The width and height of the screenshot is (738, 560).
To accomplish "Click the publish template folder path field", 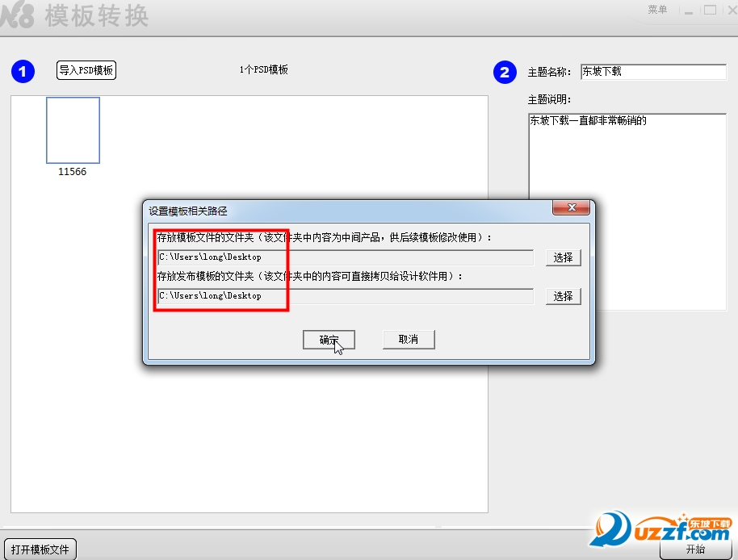I will [x=346, y=296].
